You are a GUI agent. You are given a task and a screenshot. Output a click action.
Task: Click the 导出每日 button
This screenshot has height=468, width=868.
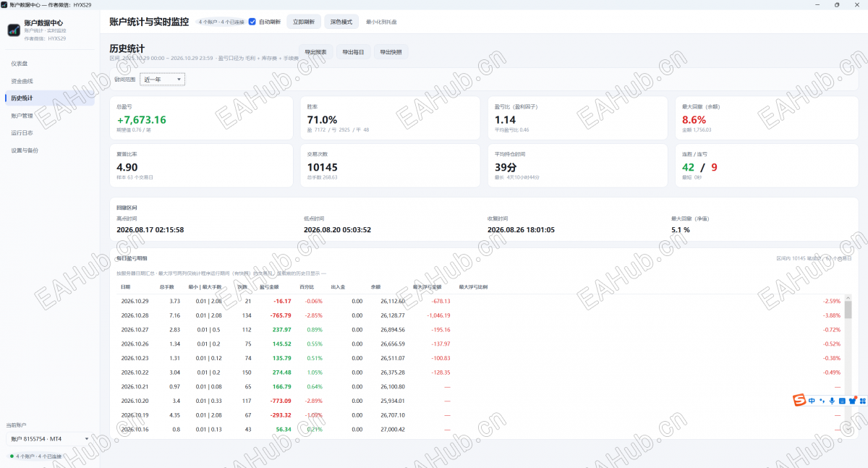pos(354,52)
